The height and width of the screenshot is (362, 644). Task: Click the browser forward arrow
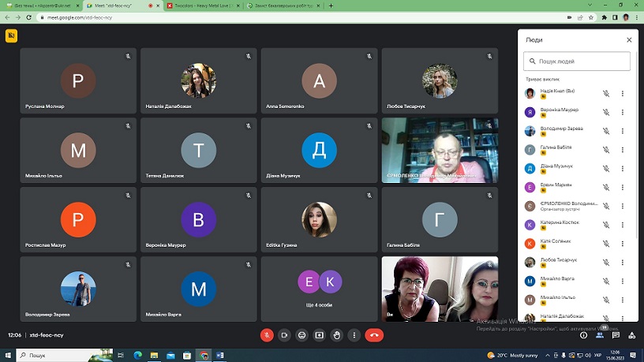click(17, 17)
